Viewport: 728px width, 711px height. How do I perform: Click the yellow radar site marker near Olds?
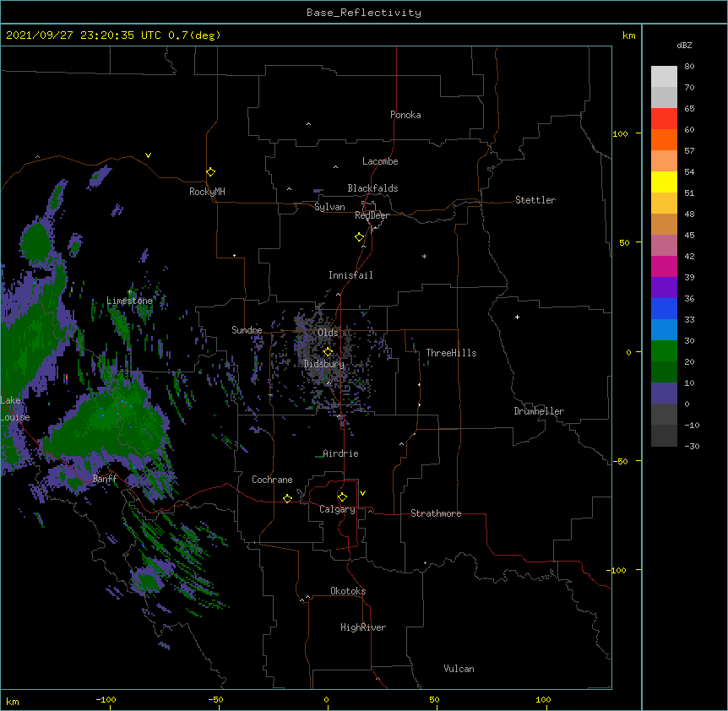pos(328,352)
